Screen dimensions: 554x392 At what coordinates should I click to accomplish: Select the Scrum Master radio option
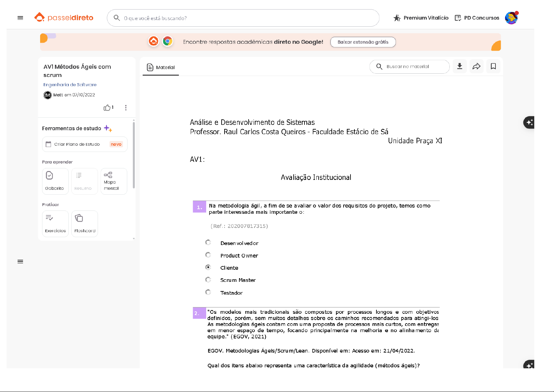point(208,280)
